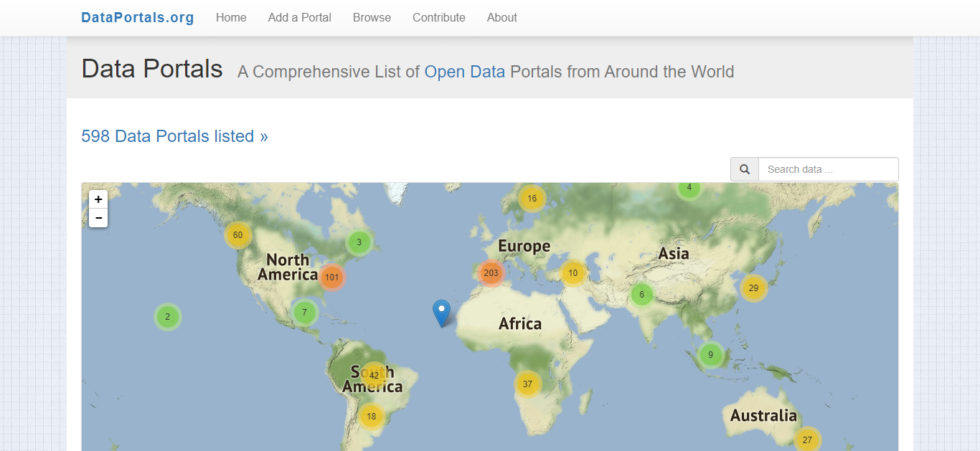Open the 101 cluster in North America
The width and height of the screenshot is (980, 451).
pyautogui.click(x=331, y=277)
